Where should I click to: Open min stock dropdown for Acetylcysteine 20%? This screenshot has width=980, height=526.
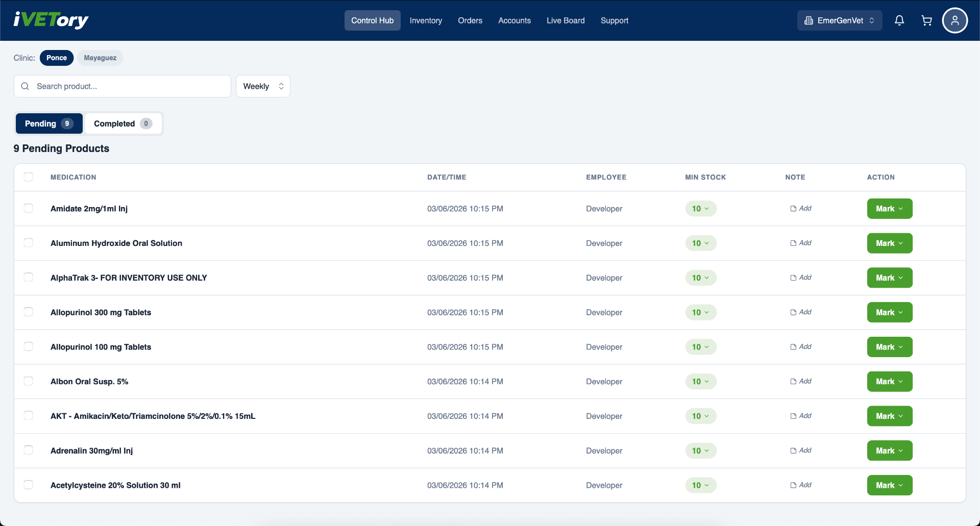(x=701, y=485)
